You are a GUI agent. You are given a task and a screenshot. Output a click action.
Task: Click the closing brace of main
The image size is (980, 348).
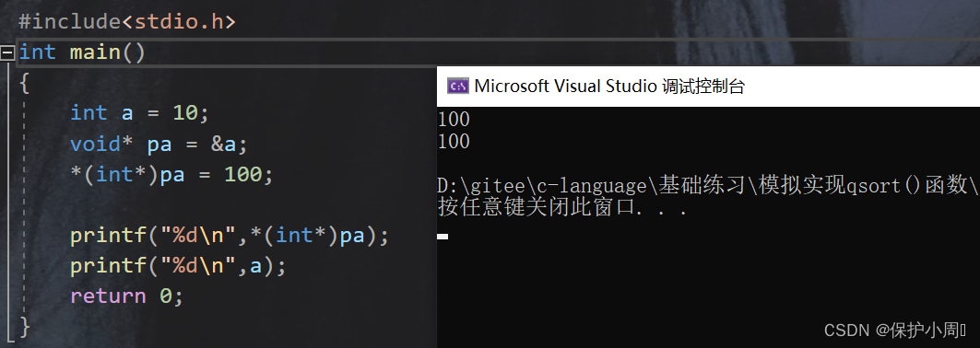[x=24, y=326]
